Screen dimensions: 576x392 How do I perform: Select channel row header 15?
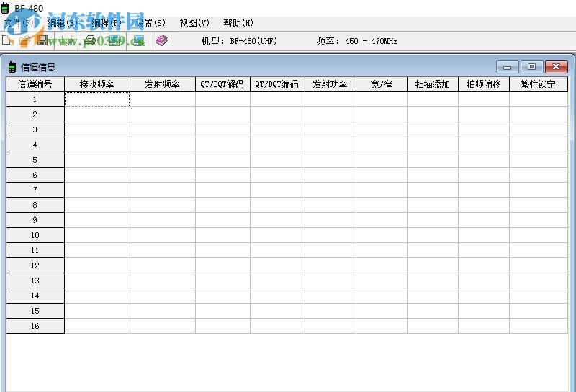pyautogui.click(x=35, y=311)
